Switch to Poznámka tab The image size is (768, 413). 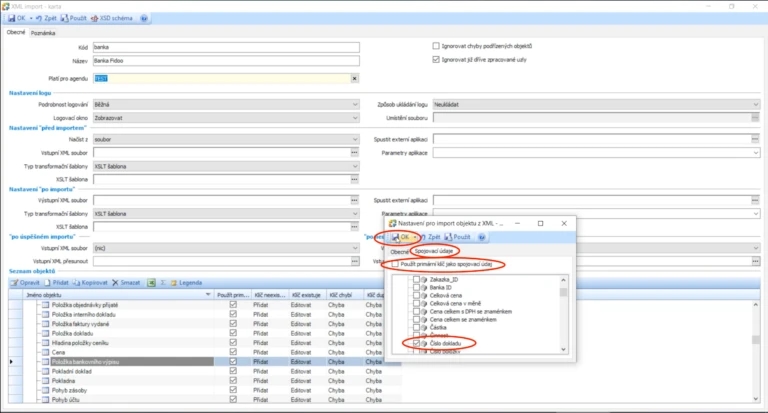click(x=43, y=33)
